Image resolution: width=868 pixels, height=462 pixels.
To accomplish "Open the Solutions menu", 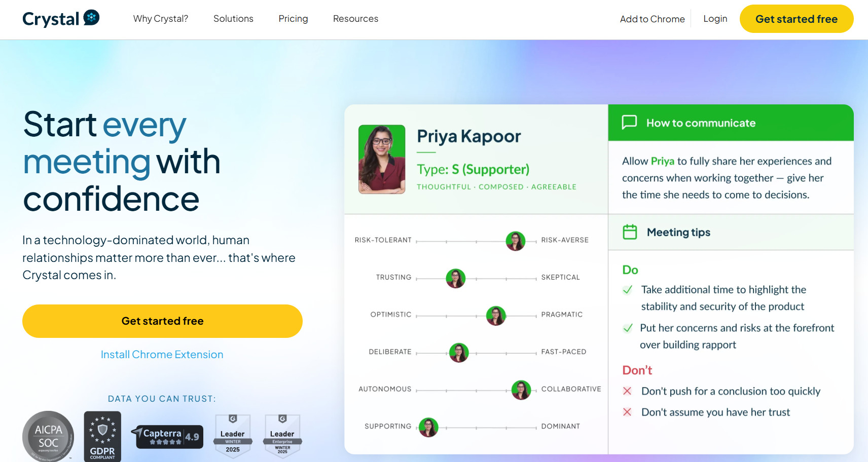I will coord(233,19).
